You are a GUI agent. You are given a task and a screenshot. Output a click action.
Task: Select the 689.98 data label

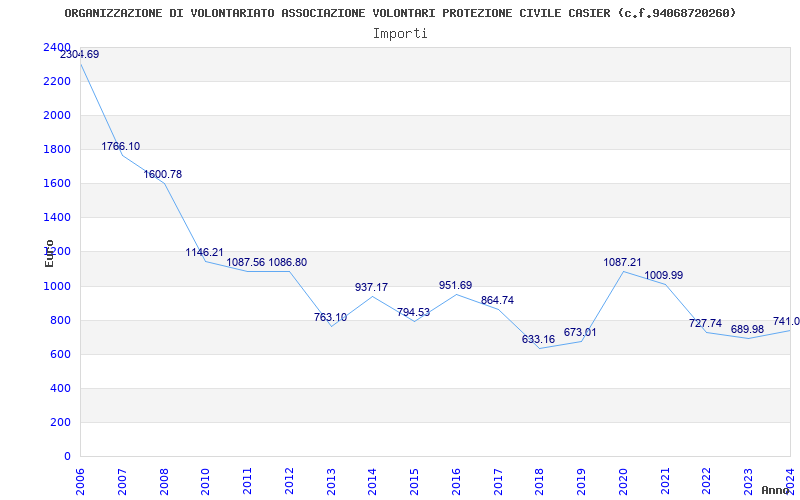[x=747, y=330]
